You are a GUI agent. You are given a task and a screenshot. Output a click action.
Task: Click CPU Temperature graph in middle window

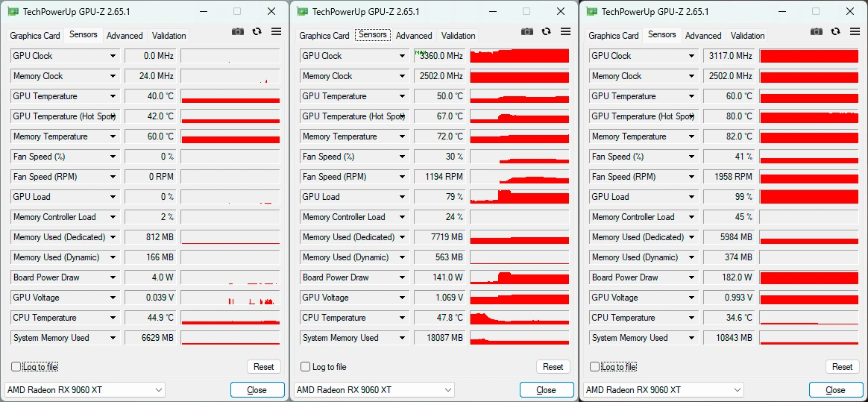[x=520, y=318]
